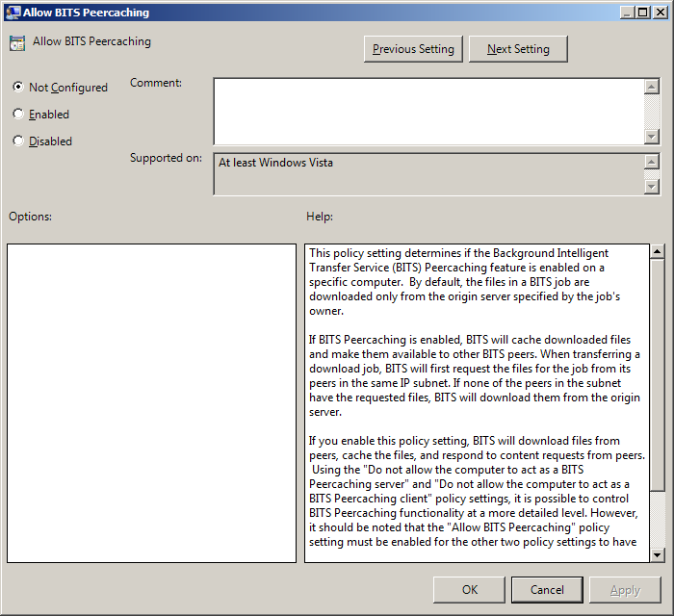Select the Disabled radio button
This screenshot has height=616, width=674.
[18, 141]
